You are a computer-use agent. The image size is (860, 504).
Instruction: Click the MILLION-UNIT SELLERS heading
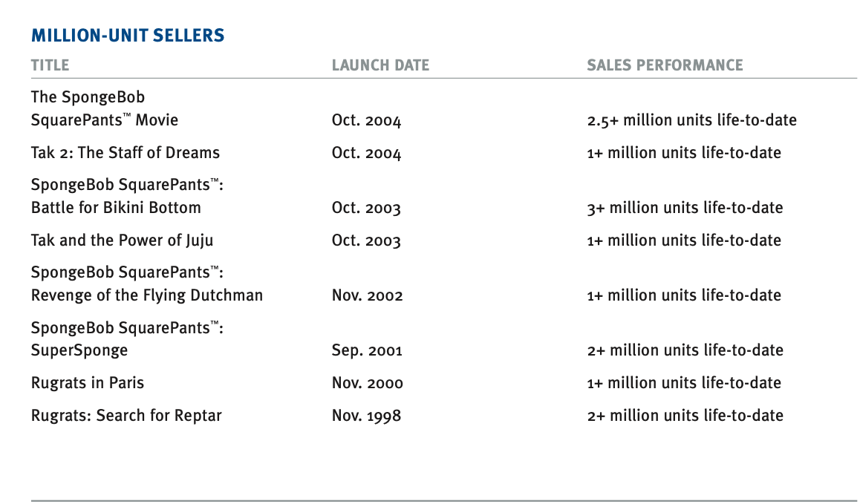pos(128,36)
